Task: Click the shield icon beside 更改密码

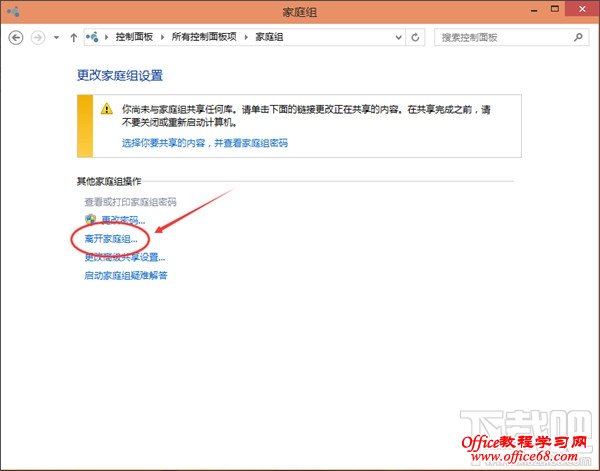Action: [91, 220]
